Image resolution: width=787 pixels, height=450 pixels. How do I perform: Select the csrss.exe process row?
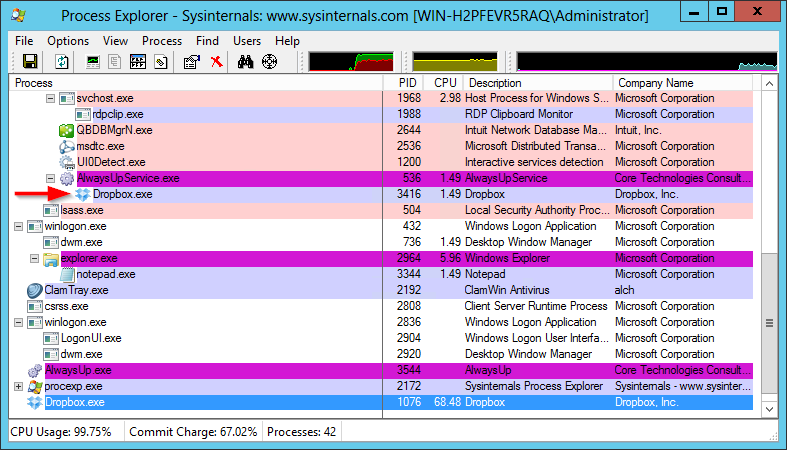click(381, 306)
